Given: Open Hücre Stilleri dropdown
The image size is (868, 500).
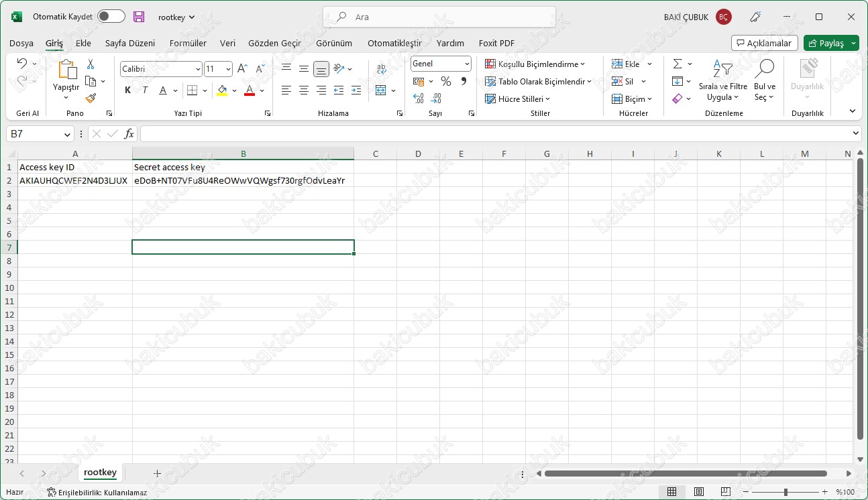Looking at the screenshot, I should (x=517, y=99).
